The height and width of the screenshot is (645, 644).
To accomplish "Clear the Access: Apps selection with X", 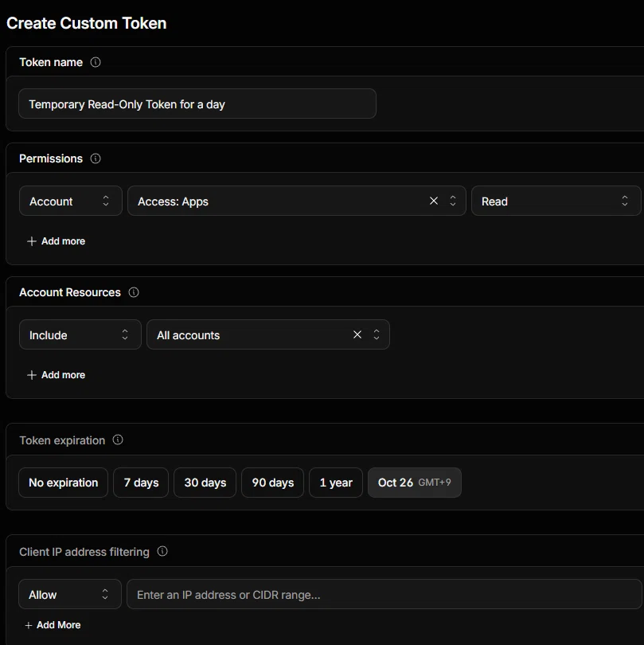I will point(433,201).
